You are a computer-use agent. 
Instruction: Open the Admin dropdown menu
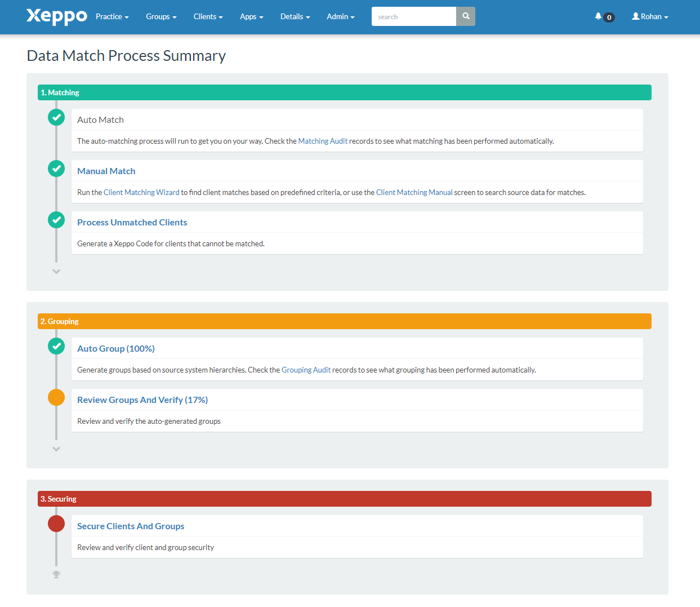click(x=341, y=17)
